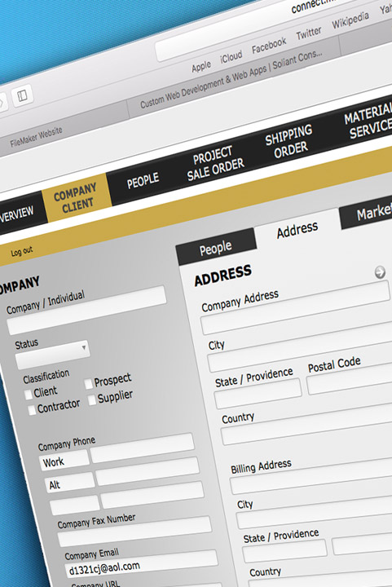Open the Status dropdown
The width and height of the screenshot is (392, 587).
tap(52, 354)
